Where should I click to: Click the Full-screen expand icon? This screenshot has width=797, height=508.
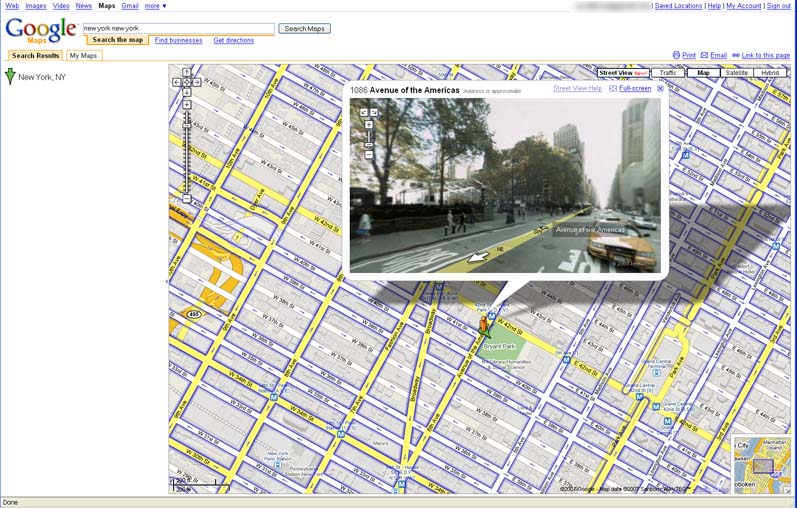(x=613, y=88)
